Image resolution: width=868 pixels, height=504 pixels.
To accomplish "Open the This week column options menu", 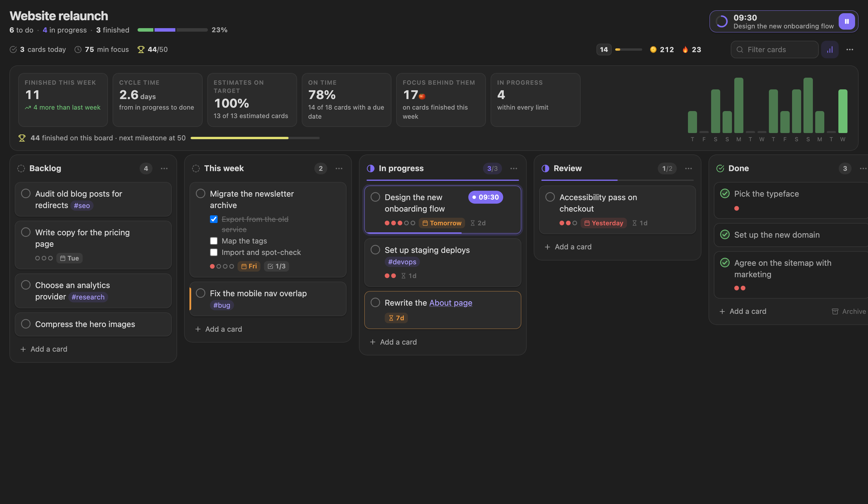I will click(339, 168).
